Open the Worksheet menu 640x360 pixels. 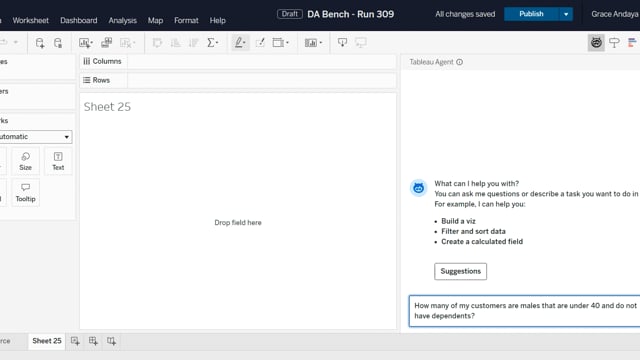(30, 20)
